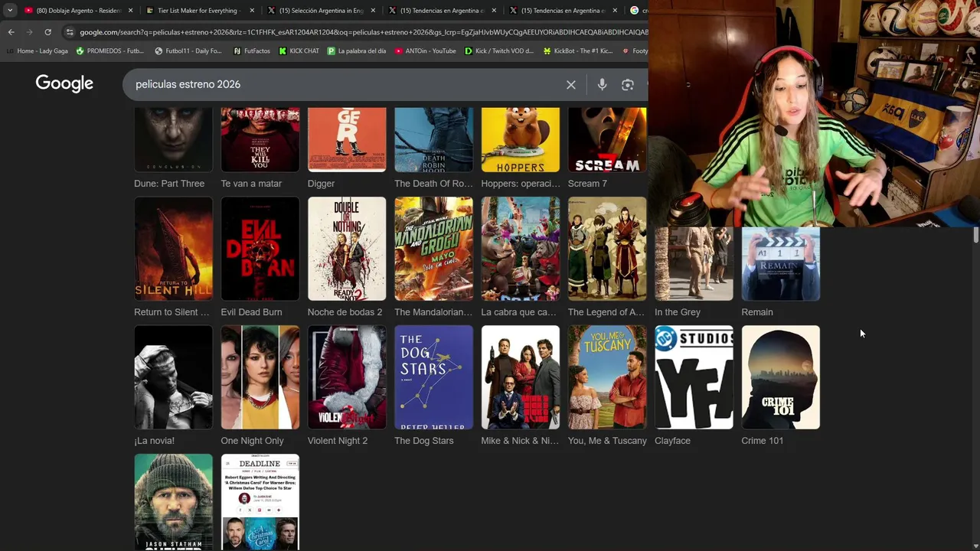Viewport: 980px width, 551px height.
Task: Open ANTOin - YouTube bookmark
Action: pyautogui.click(x=426, y=51)
